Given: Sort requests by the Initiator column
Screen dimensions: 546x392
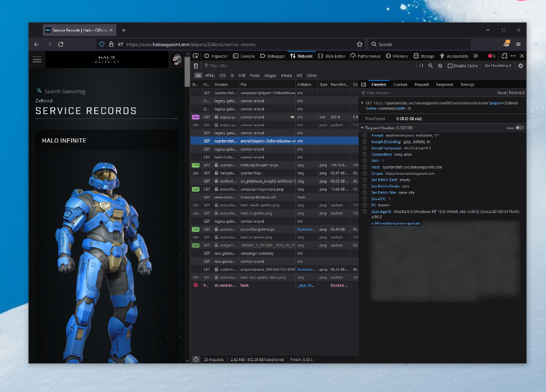Looking at the screenshot, I should [x=306, y=84].
